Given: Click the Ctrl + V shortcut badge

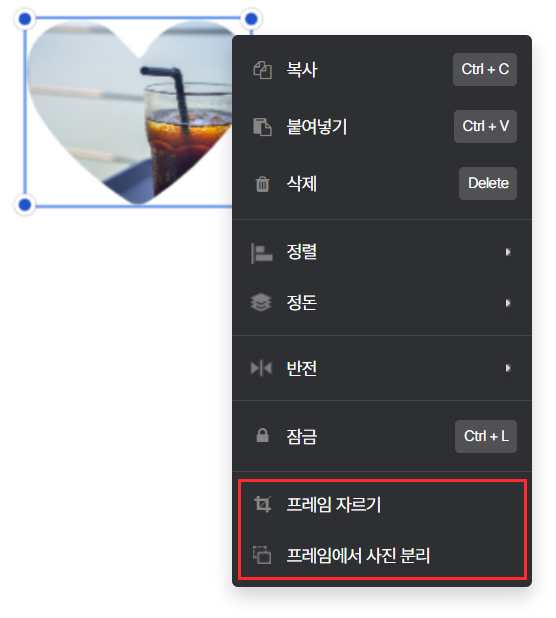Looking at the screenshot, I should pyautogui.click(x=485, y=127).
